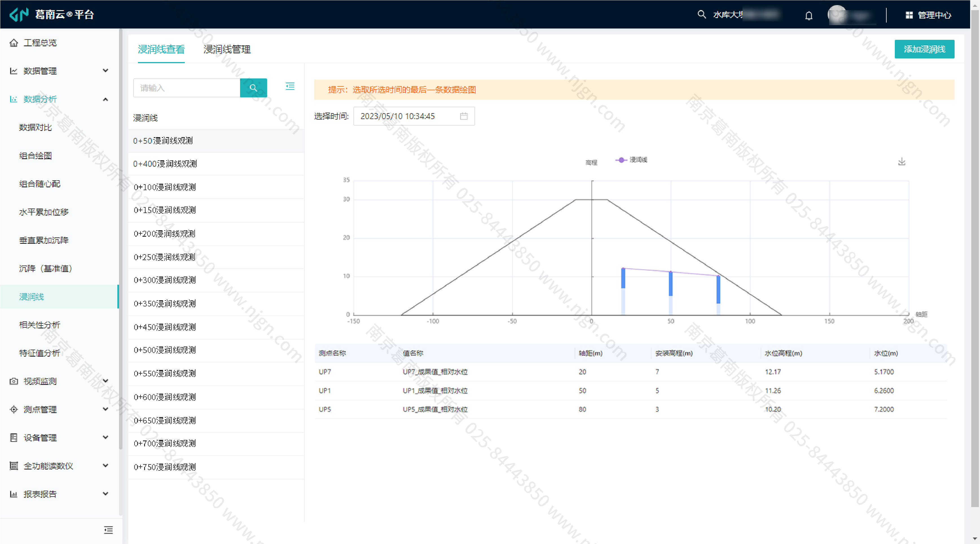Select 0+650浸润线观测 in list
The width and height of the screenshot is (980, 544).
[x=216, y=421]
